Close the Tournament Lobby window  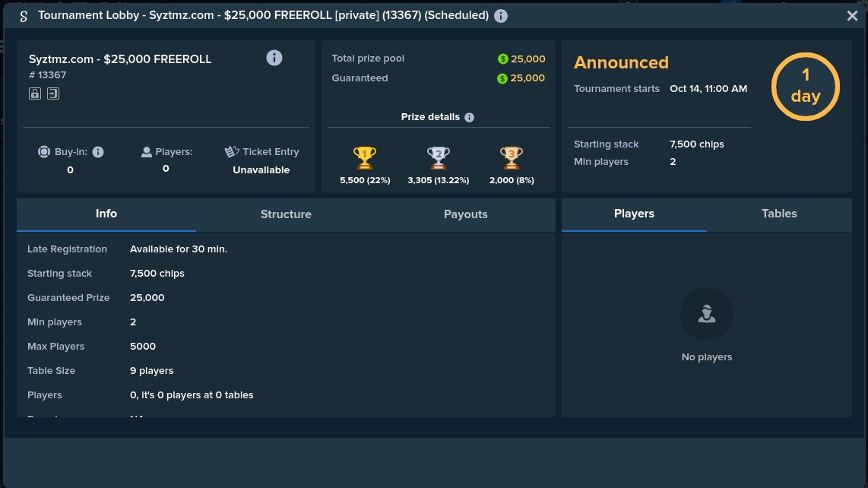[853, 15]
